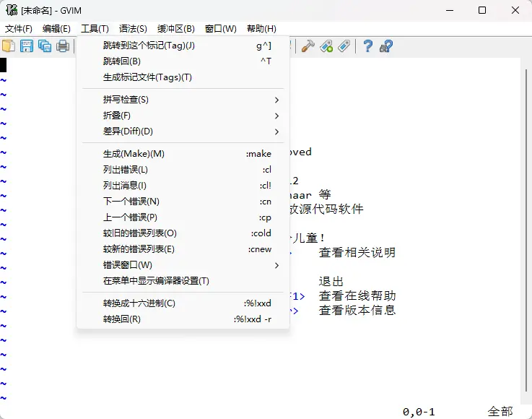Screen dimensions: 532x419
Task: Expand the 差异(Diff)(D) submenu
Action: (183, 131)
